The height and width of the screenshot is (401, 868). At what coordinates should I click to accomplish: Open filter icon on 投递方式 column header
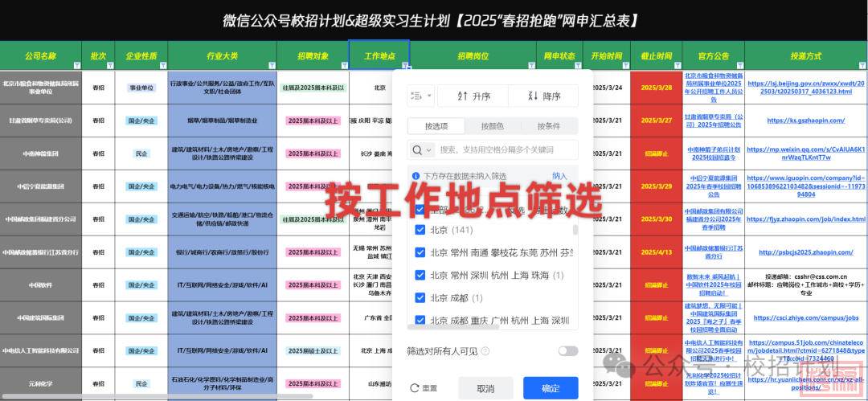coord(862,65)
